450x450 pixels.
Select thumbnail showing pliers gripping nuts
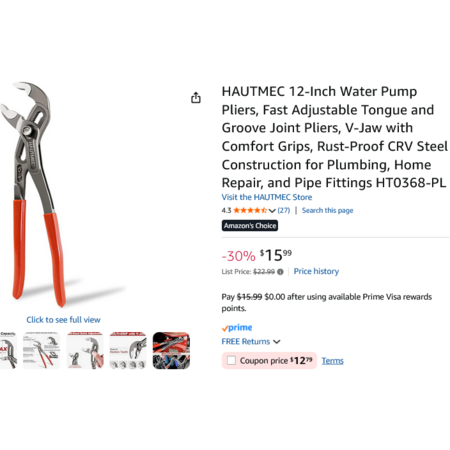coord(128,350)
